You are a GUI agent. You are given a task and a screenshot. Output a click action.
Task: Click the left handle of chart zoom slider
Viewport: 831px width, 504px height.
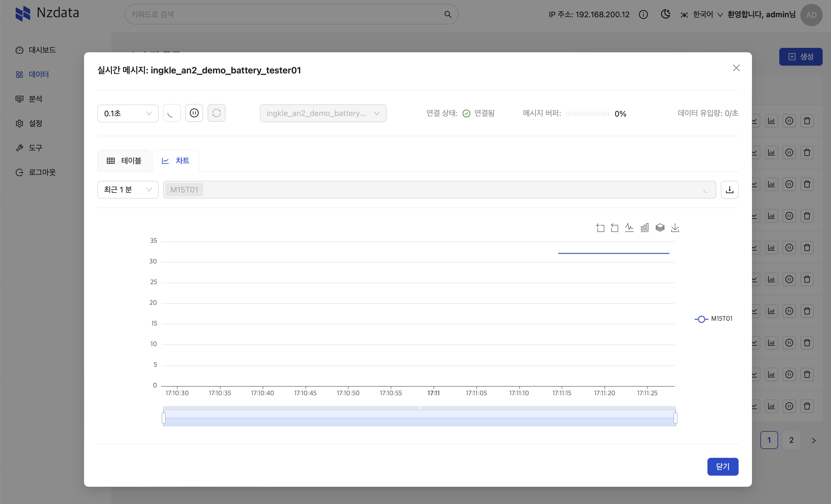(x=164, y=418)
